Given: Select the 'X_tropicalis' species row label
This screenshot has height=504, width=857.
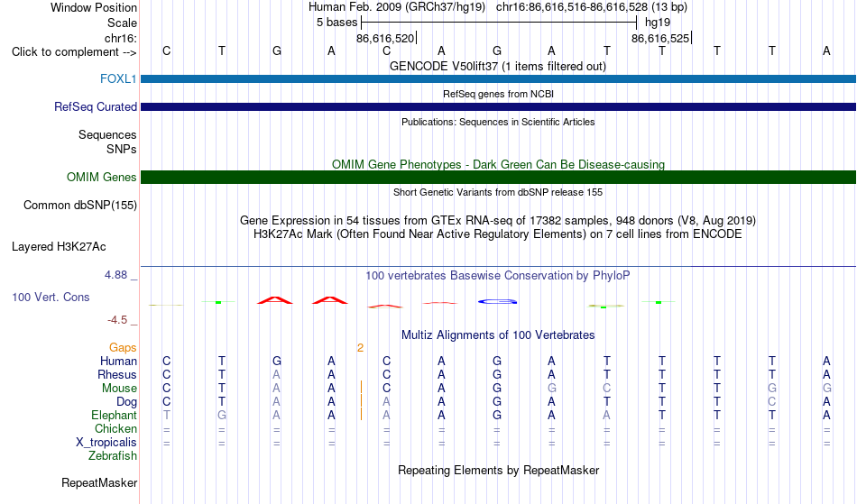Looking at the screenshot, I should click(x=106, y=443).
